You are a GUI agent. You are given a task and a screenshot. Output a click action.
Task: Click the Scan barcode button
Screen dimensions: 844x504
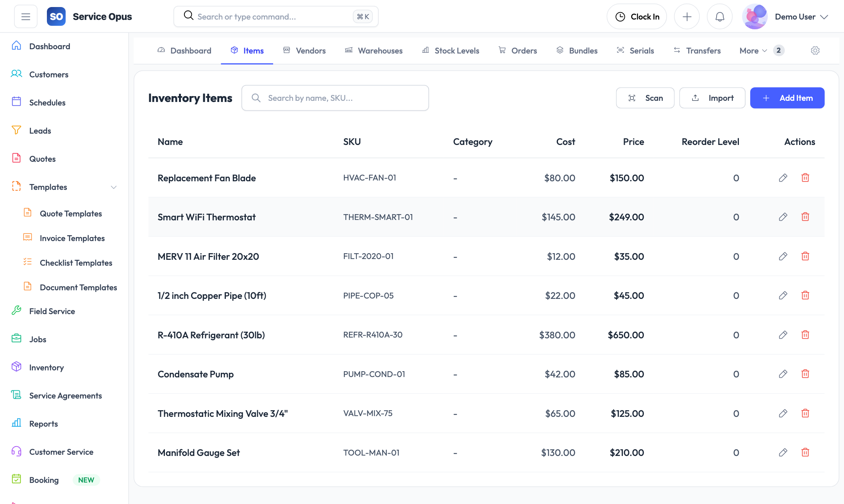(645, 98)
